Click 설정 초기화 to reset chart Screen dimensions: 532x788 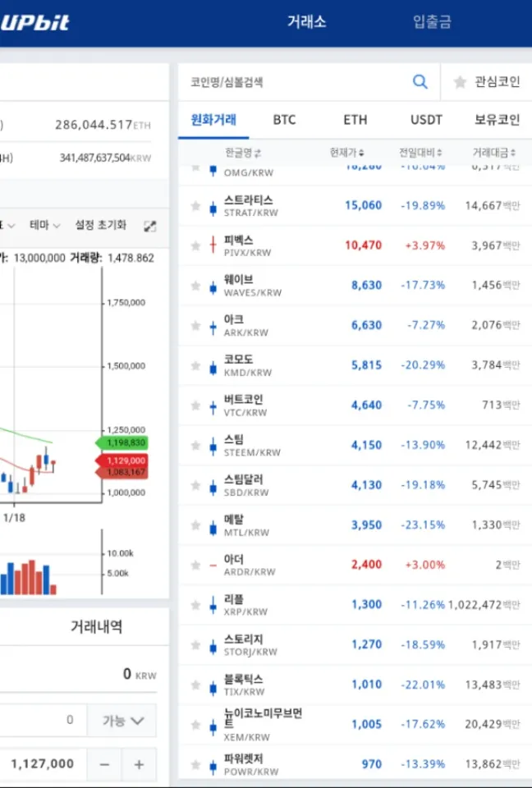100,225
